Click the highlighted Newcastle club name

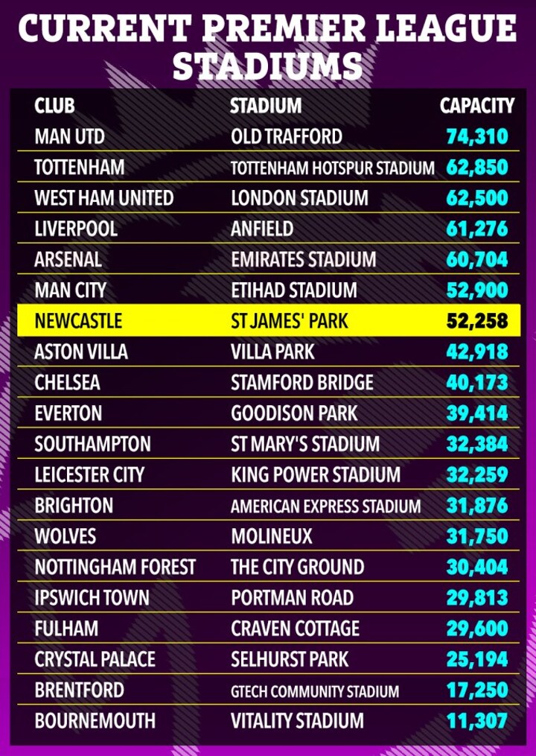78,322
